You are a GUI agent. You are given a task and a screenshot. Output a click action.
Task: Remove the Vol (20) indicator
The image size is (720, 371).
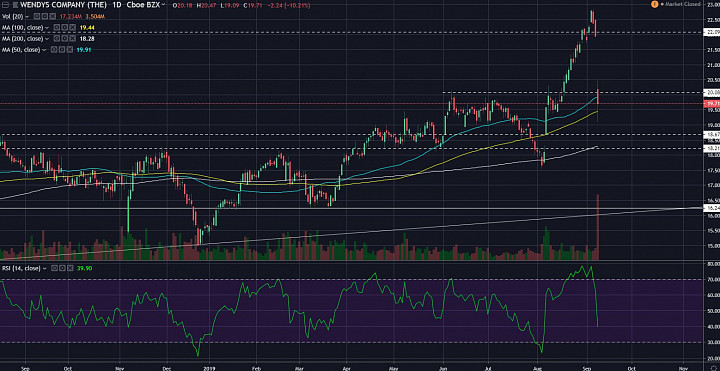[x=52, y=16]
